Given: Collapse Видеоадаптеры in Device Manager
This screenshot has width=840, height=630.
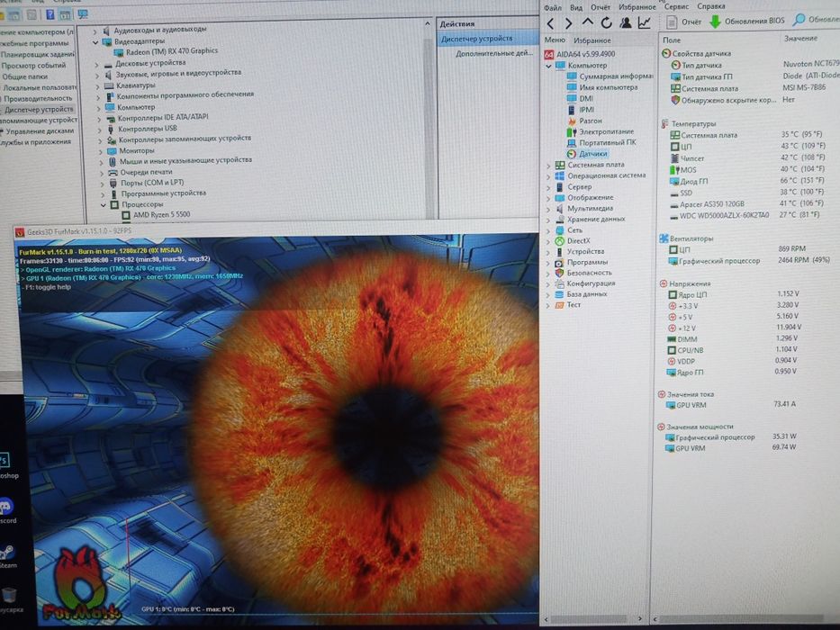Looking at the screenshot, I should [95, 41].
